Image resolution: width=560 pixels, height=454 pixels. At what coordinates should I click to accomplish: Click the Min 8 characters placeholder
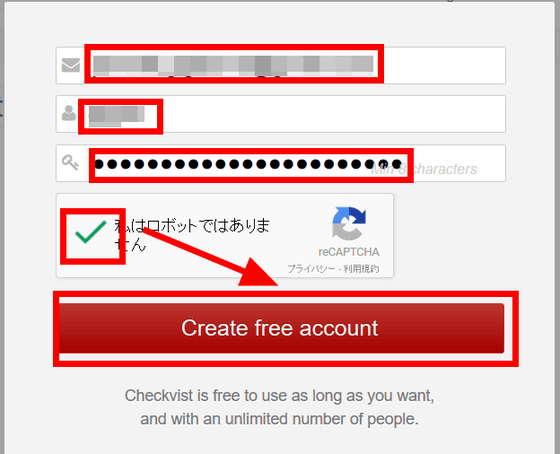[424, 169]
